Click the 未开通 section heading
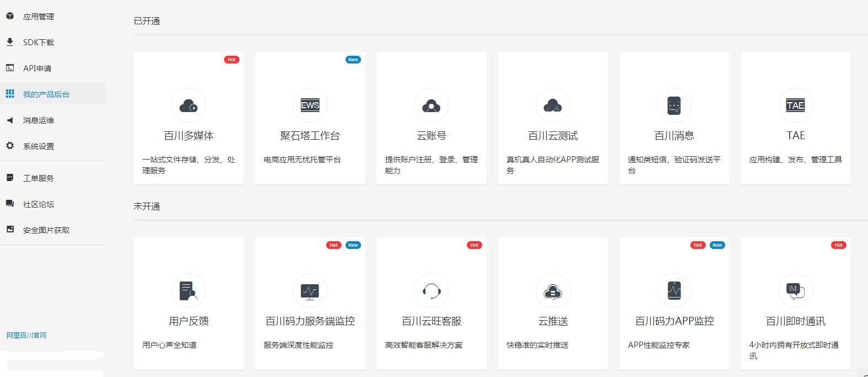Image resolution: width=868 pixels, height=377 pixels. tap(147, 206)
